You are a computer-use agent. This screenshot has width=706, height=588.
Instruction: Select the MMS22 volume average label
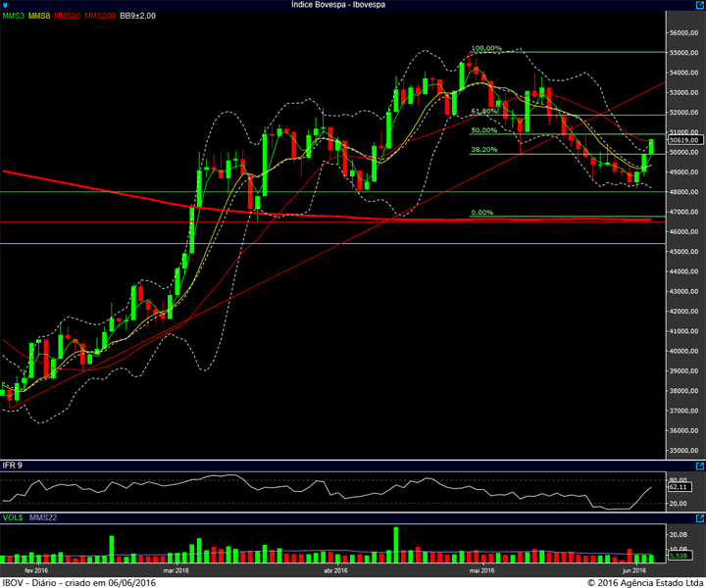[x=43, y=517]
